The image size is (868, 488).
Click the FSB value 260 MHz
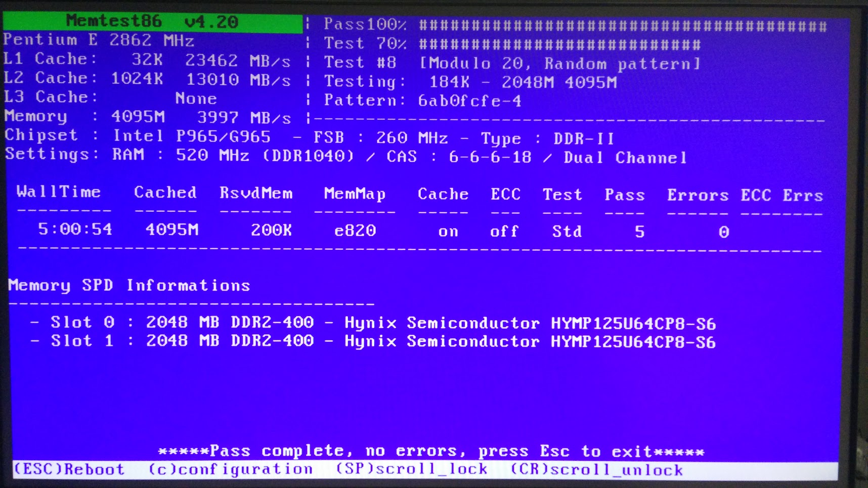point(412,138)
